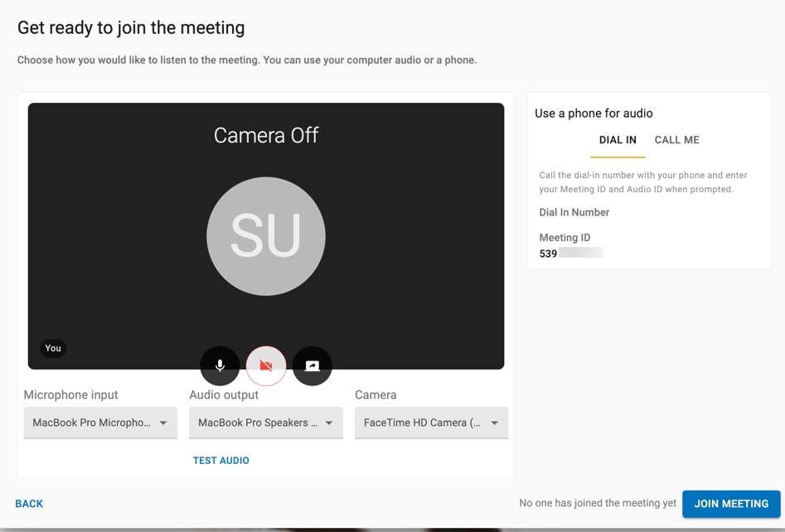Click the share screen laptop icon
This screenshot has height=532, width=785.
click(x=313, y=365)
